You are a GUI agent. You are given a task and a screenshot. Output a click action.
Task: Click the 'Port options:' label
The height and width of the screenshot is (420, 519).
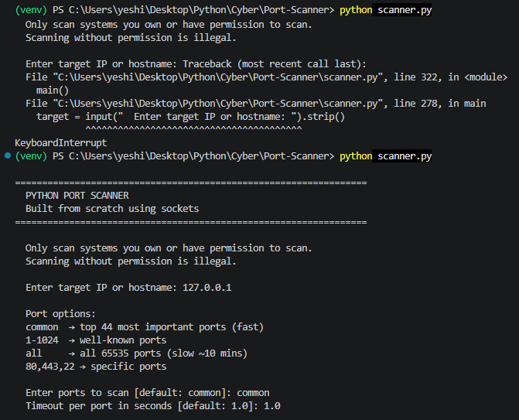click(x=60, y=314)
